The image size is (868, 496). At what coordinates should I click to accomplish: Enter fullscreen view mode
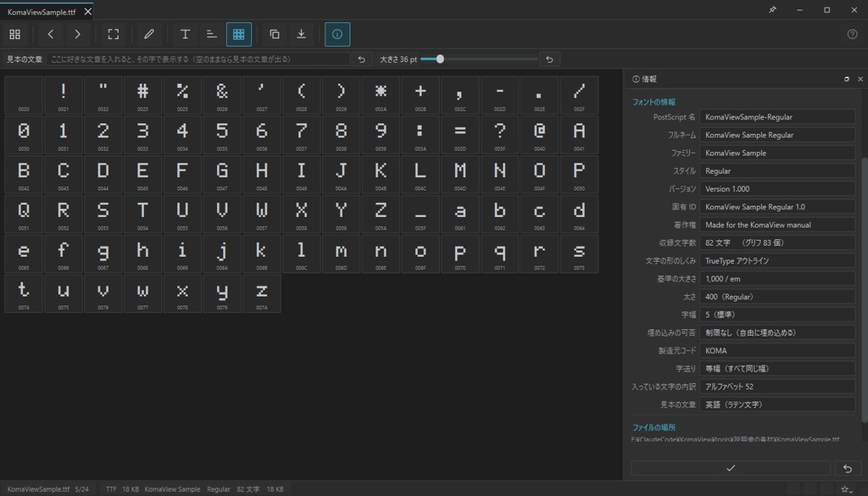114,34
